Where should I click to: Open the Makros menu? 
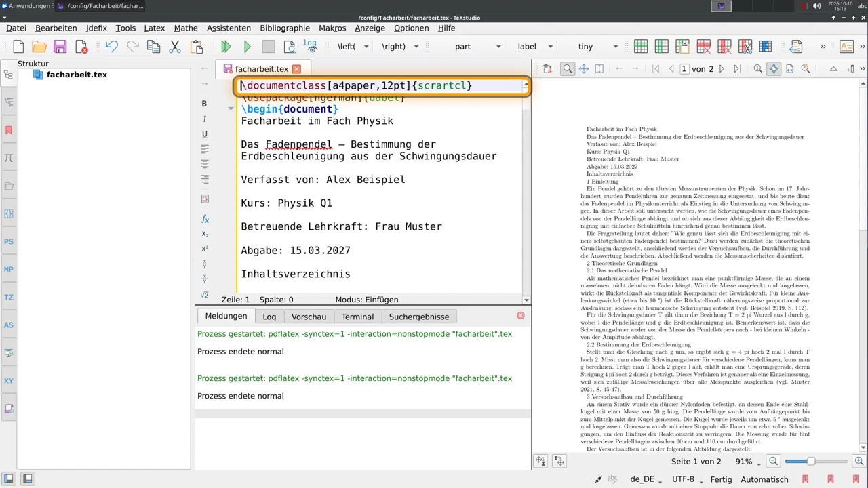(x=332, y=28)
